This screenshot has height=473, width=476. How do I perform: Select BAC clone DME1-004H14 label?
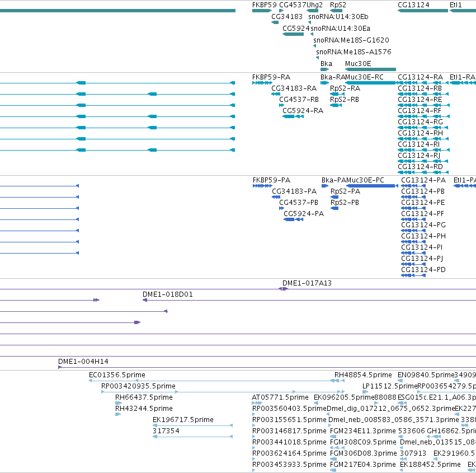click(83, 361)
